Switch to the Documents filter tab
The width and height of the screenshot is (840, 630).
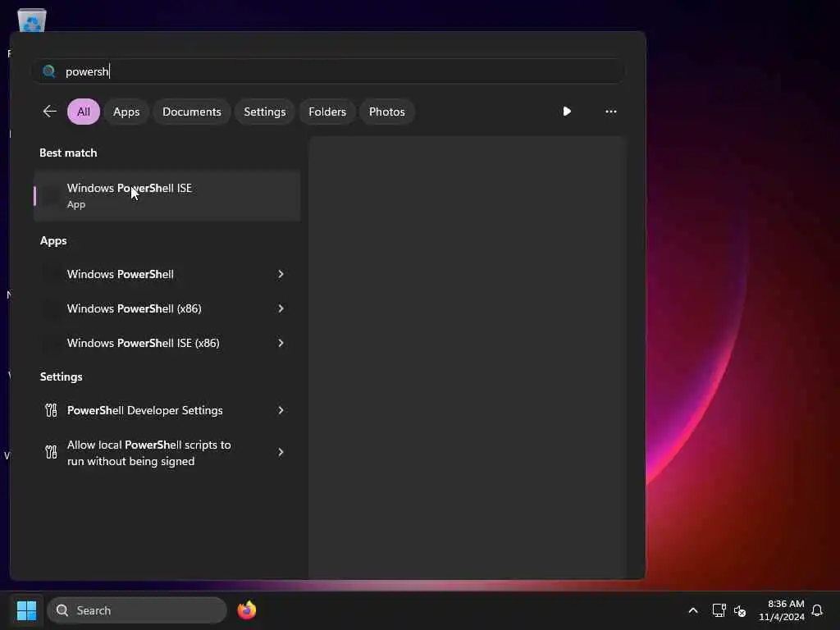(x=192, y=112)
